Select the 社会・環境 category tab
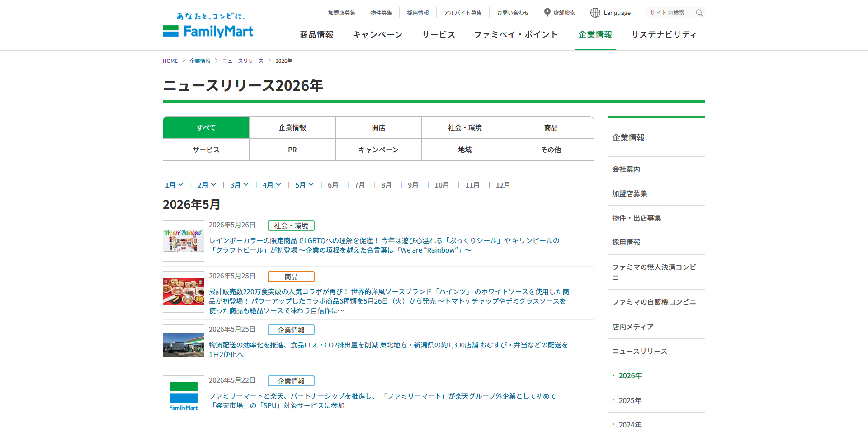 [465, 127]
